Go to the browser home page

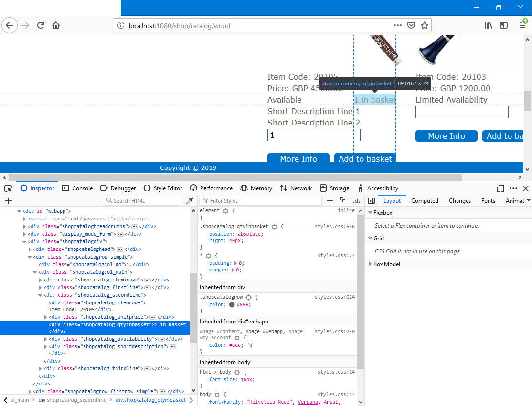coord(56,25)
